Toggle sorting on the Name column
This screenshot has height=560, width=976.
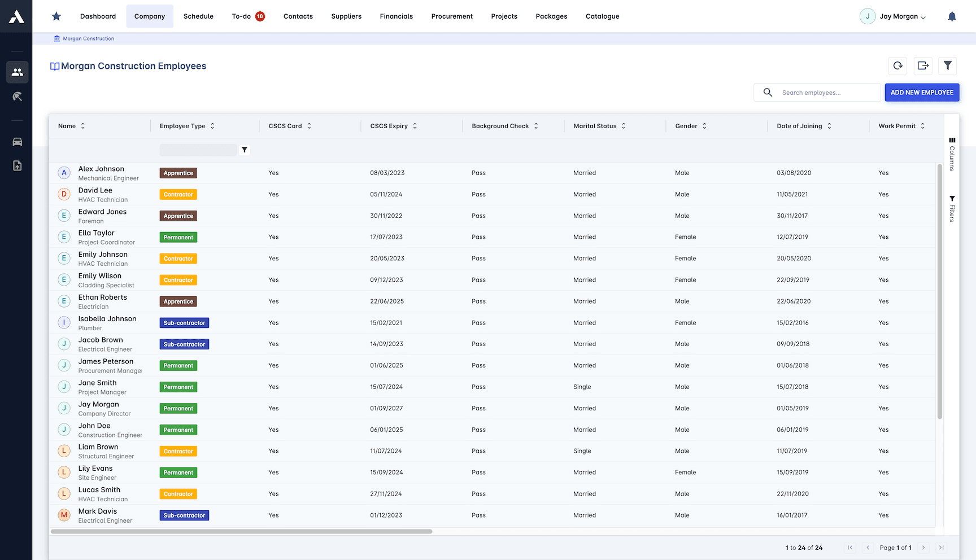pos(83,126)
